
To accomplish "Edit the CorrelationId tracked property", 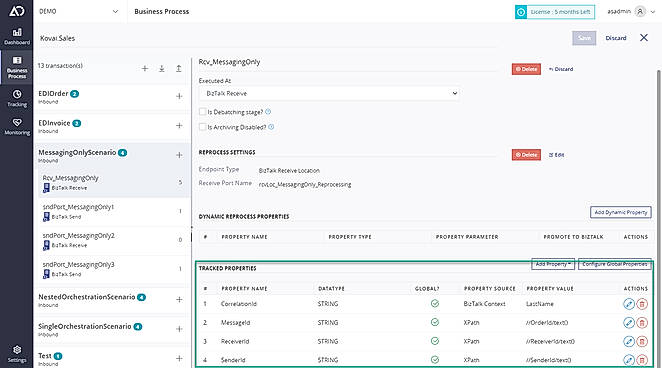I will pyautogui.click(x=629, y=304).
